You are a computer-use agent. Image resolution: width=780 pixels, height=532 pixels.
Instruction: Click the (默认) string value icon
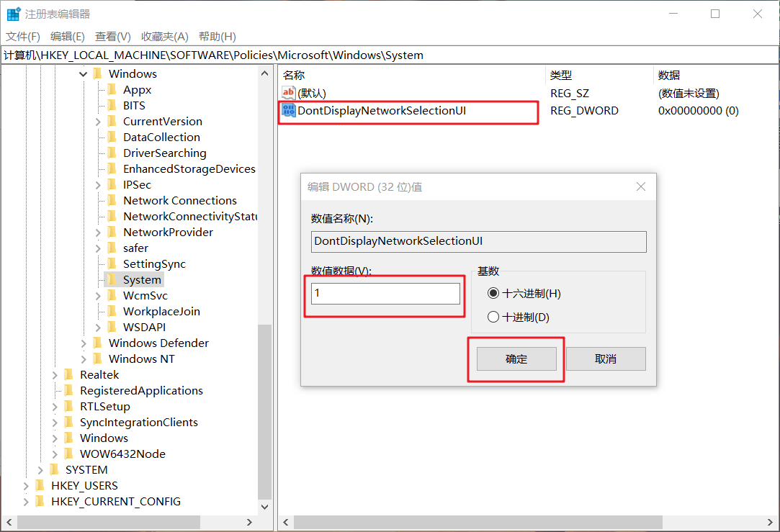pyautogui.click(x=289, y=93)
